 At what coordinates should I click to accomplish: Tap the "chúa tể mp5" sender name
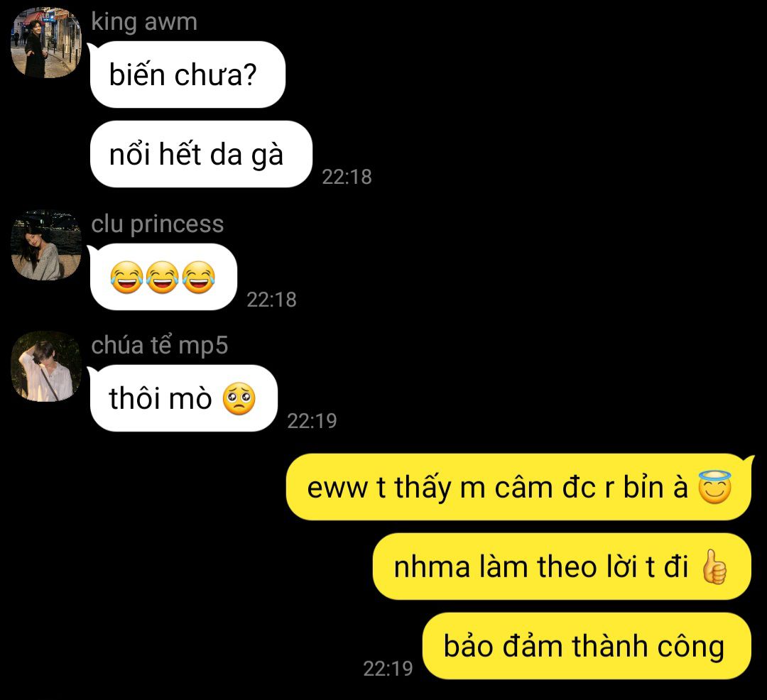[x=160, y=345]
